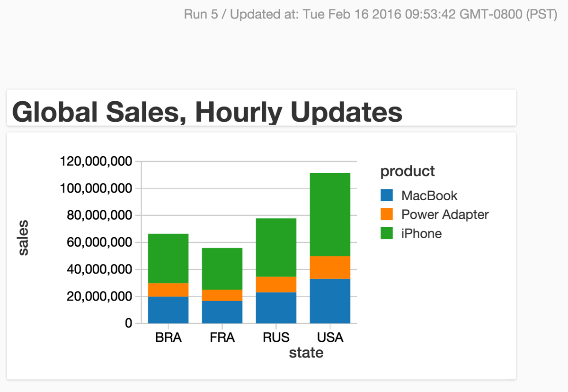Click the orange Power Adapter legend swatch

click(x=387, y=214)
